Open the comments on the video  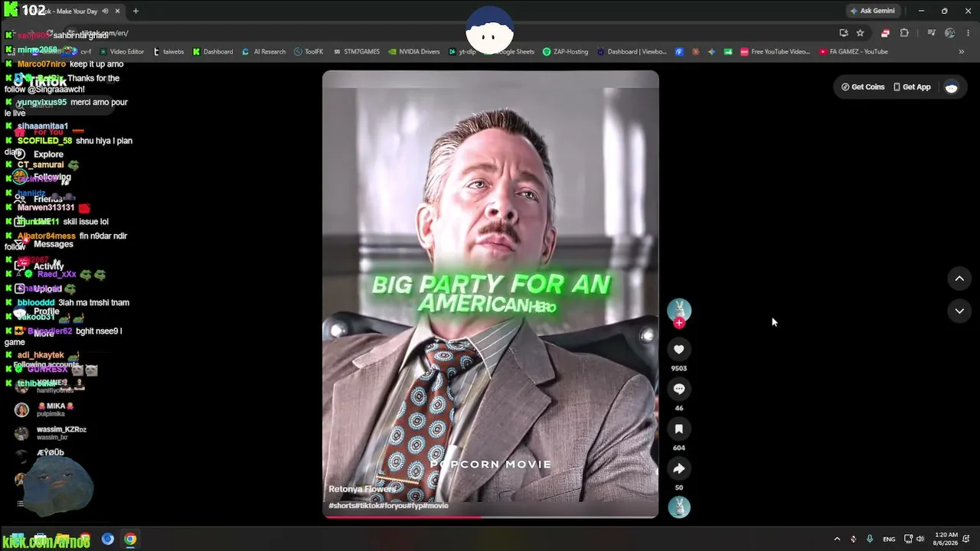(679, 389)
